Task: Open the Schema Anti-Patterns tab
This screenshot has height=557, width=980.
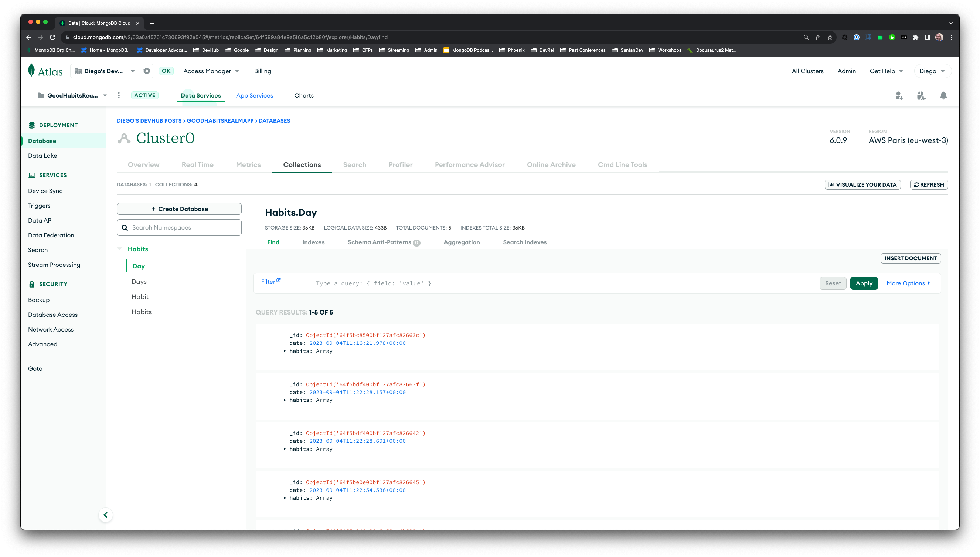Action: tap(384, 242)
